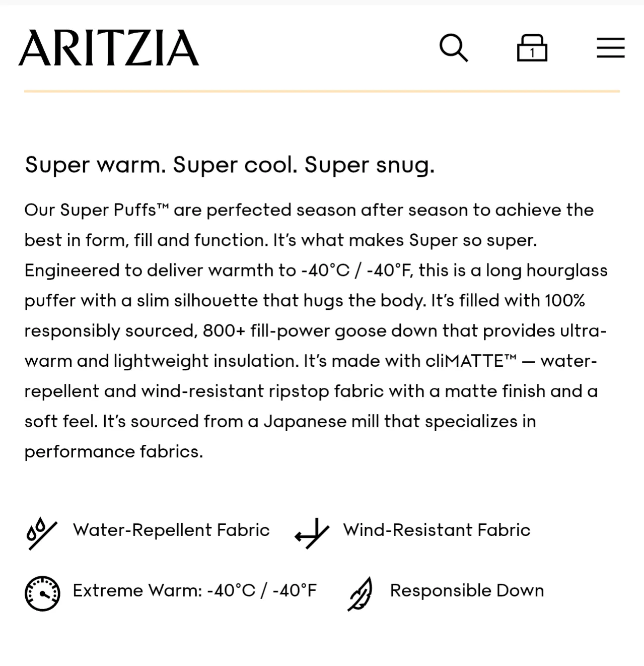Open the shopping bag with 1 item
Screen dimensions: 644x666
(x=532, y=48)
